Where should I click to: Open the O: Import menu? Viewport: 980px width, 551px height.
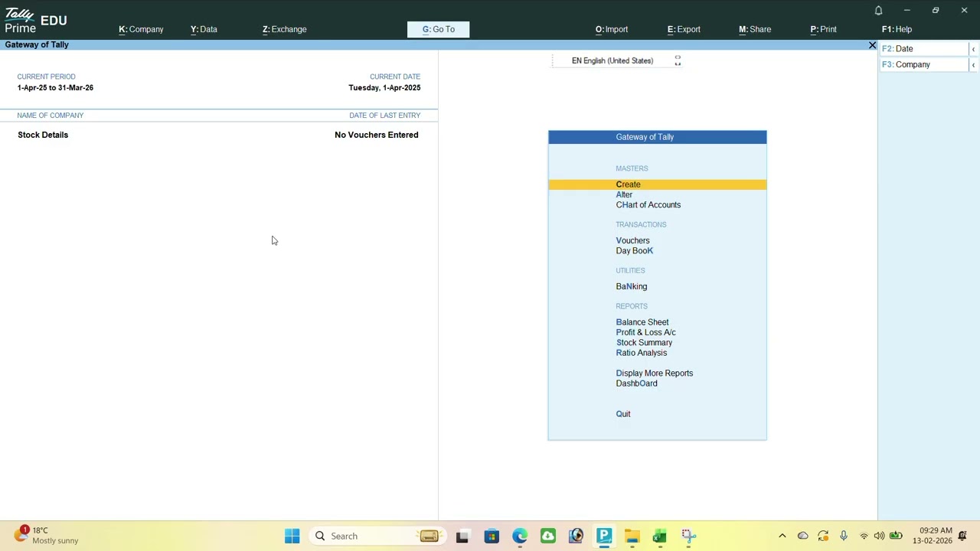click(612, 29)
